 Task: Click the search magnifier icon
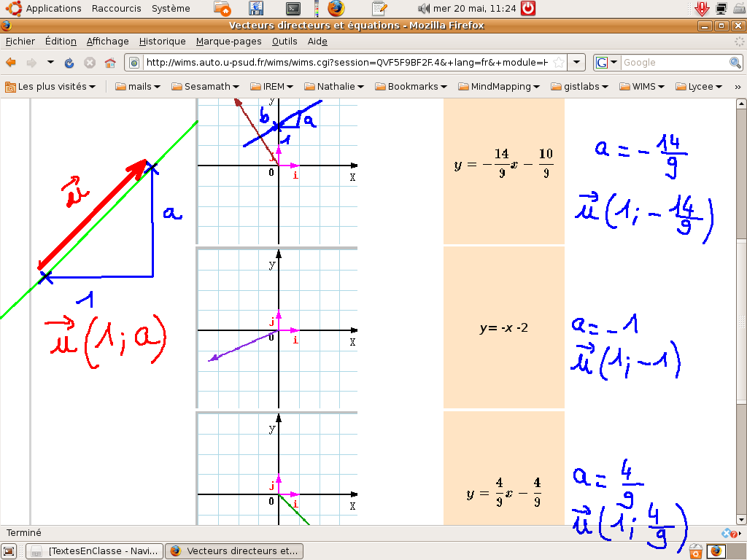coord(735,63)
